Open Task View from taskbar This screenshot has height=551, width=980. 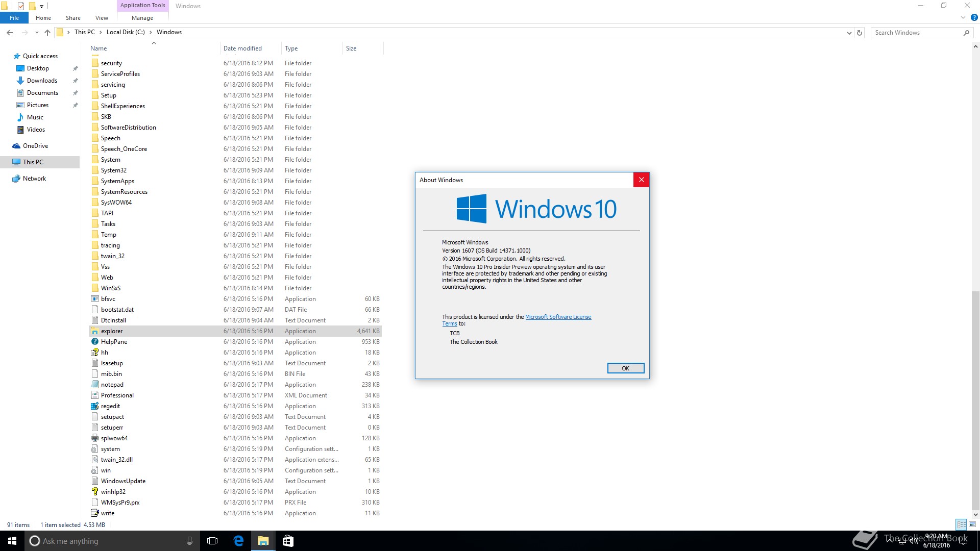(x=212, y=541)
